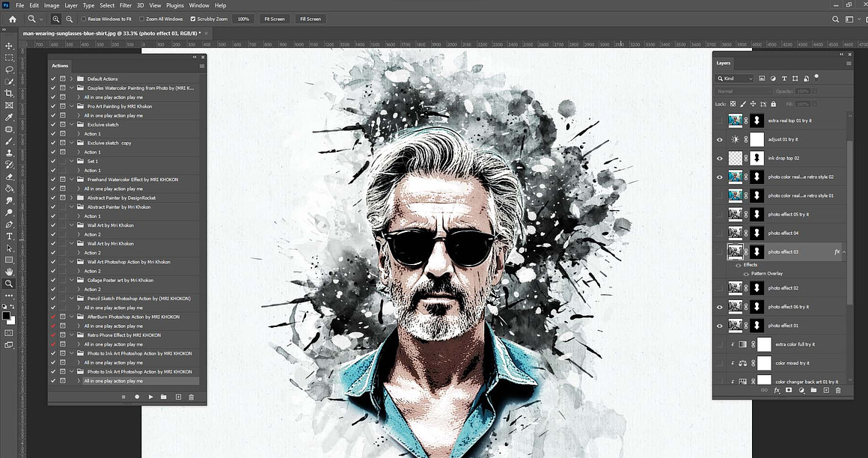Open the Filter menu

(125, 4)
